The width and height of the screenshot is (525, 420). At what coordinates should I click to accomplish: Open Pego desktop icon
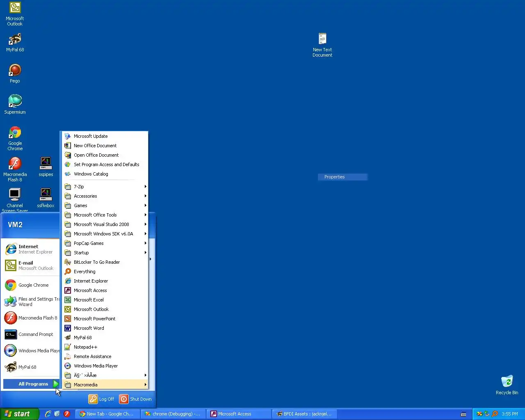(x=15, y=73)
